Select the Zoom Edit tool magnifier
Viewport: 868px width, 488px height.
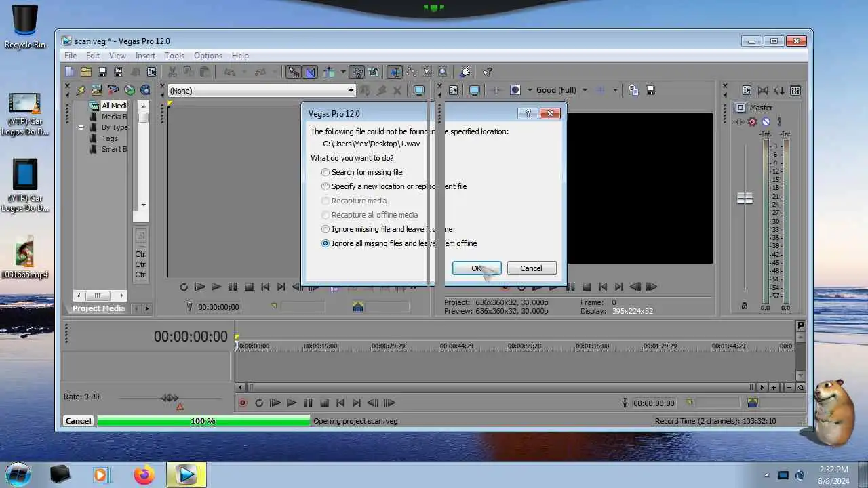[443, 72]
